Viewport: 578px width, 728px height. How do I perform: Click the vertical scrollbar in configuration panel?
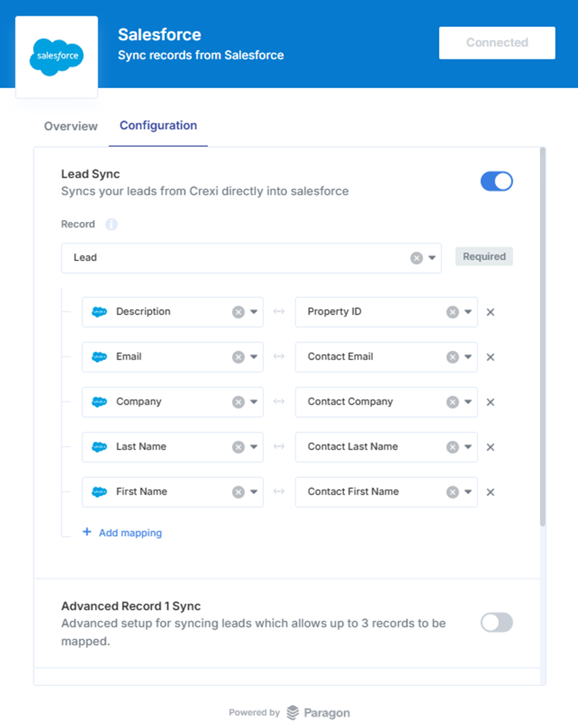[543, 337]
